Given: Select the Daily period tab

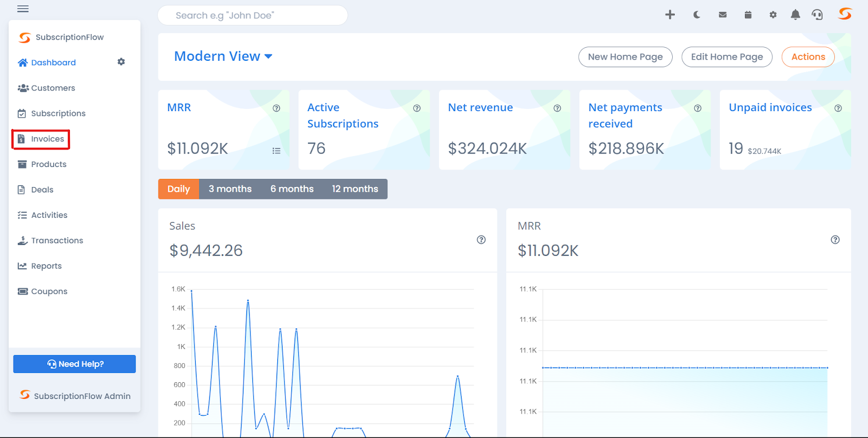Looking at the screenshot, I should click(x=178, y=189).
